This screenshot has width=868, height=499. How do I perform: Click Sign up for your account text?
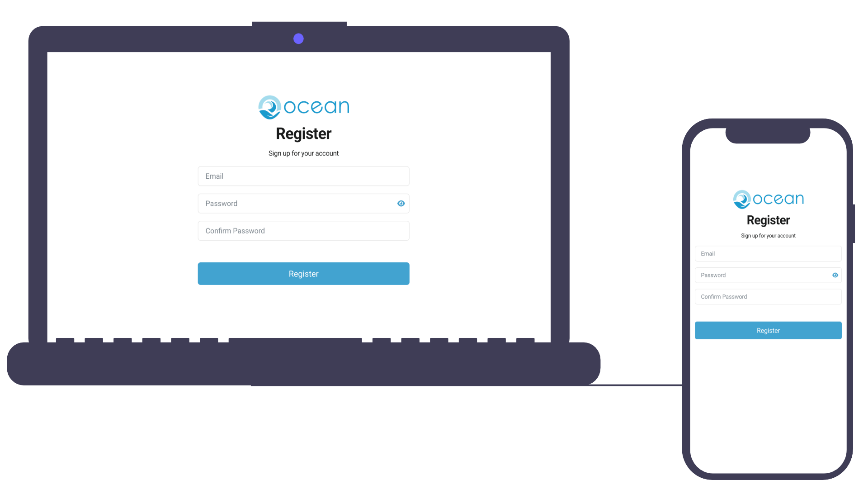click(x=303, y=153)
